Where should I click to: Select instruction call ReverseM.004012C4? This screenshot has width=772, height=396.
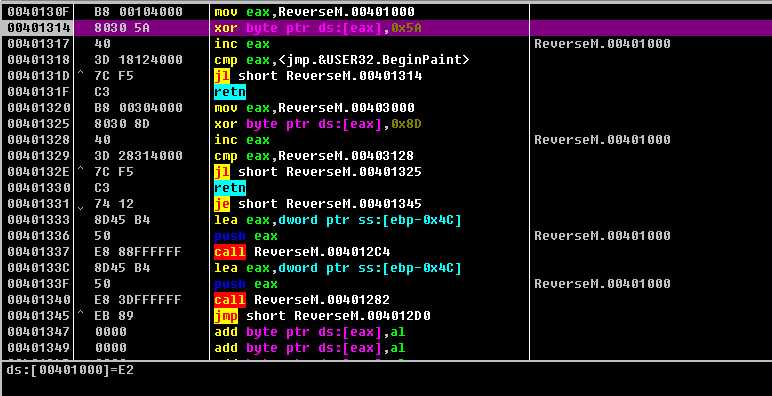302,252
